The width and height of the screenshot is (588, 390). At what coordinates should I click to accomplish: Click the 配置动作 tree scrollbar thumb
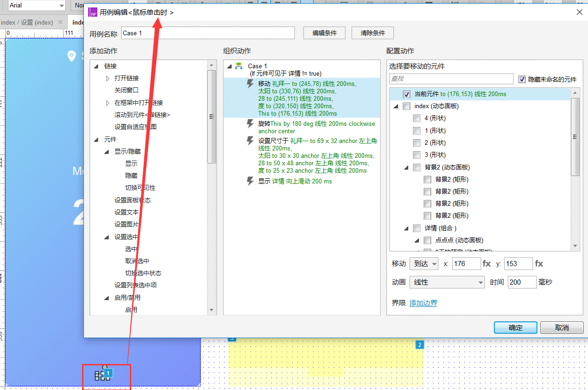[x=575, y=137]
